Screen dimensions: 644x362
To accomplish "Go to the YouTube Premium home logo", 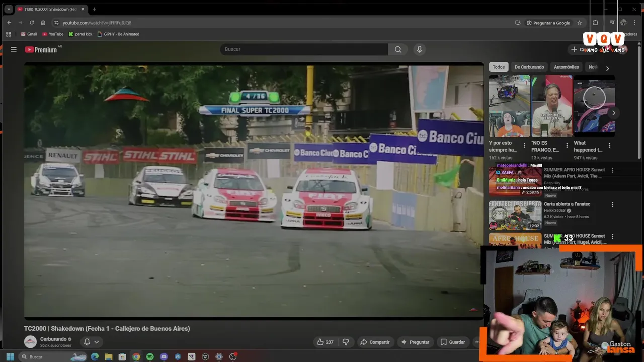I will coord(41,49).
